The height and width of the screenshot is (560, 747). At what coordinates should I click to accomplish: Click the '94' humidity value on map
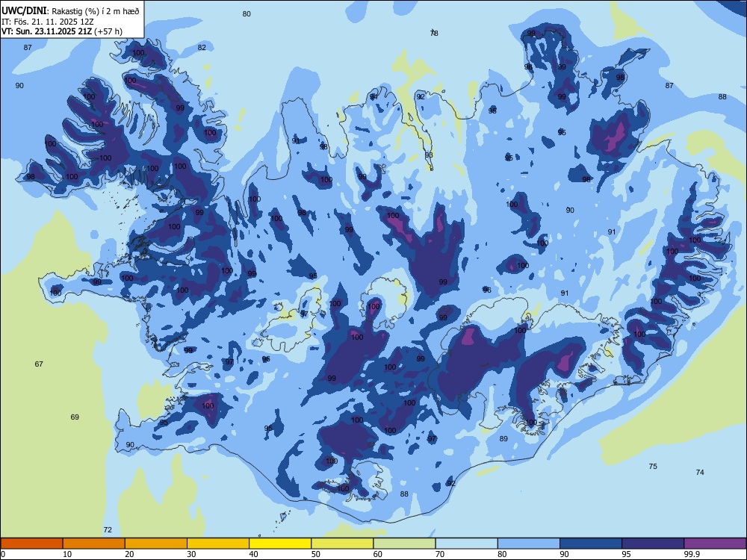pyautogui.click(x=374, y=97)
